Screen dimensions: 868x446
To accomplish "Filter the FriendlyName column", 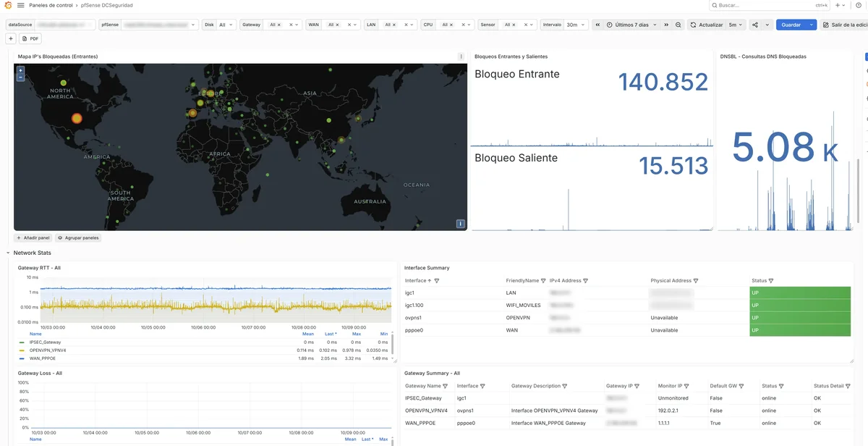I will pos(544,281).
